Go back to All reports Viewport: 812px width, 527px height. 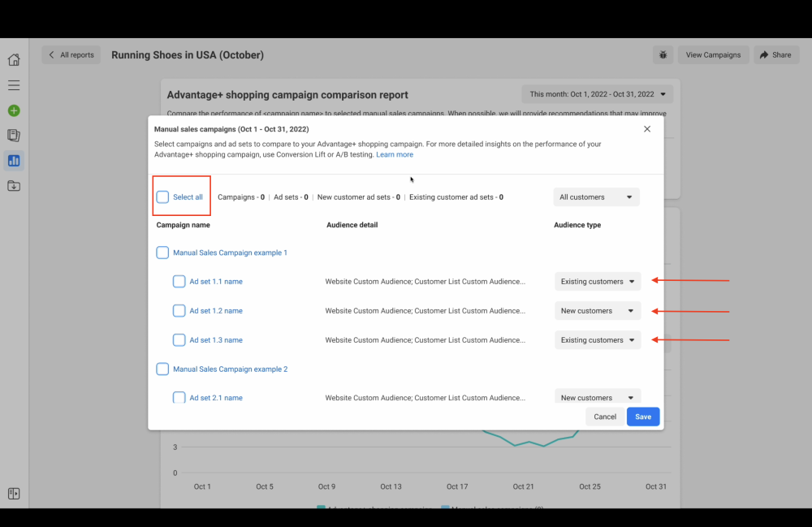[71, 55]
